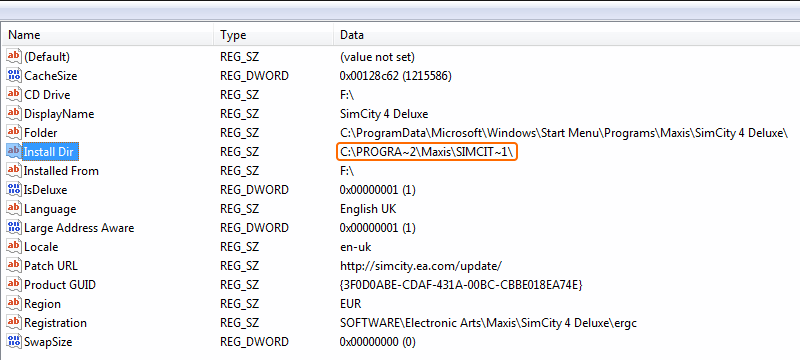The image size is (800, 360).
Task: Click REG_SZ type in Language row
Action: (x=239, y=209)
